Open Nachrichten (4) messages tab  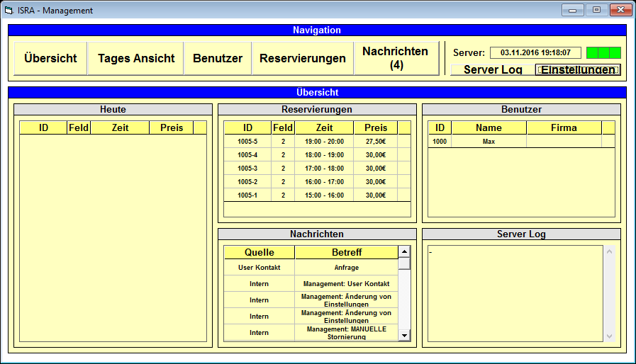(396, 58)
